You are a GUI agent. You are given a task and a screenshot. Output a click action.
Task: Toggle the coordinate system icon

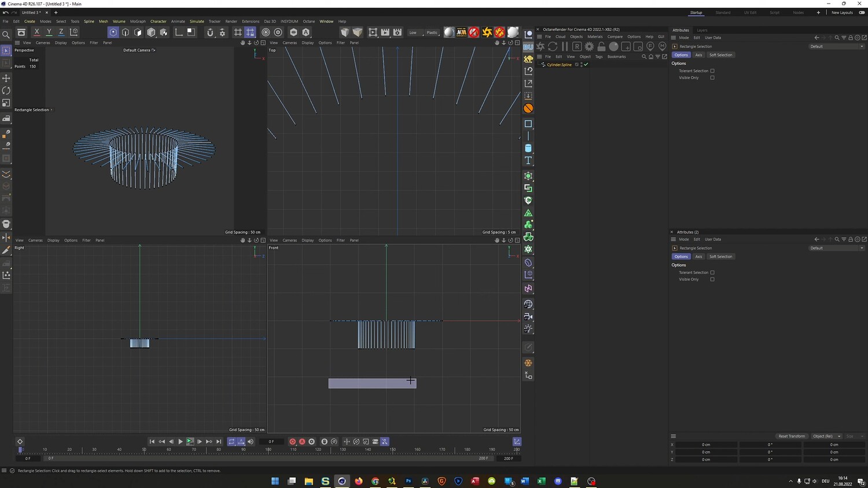(73, 32)
